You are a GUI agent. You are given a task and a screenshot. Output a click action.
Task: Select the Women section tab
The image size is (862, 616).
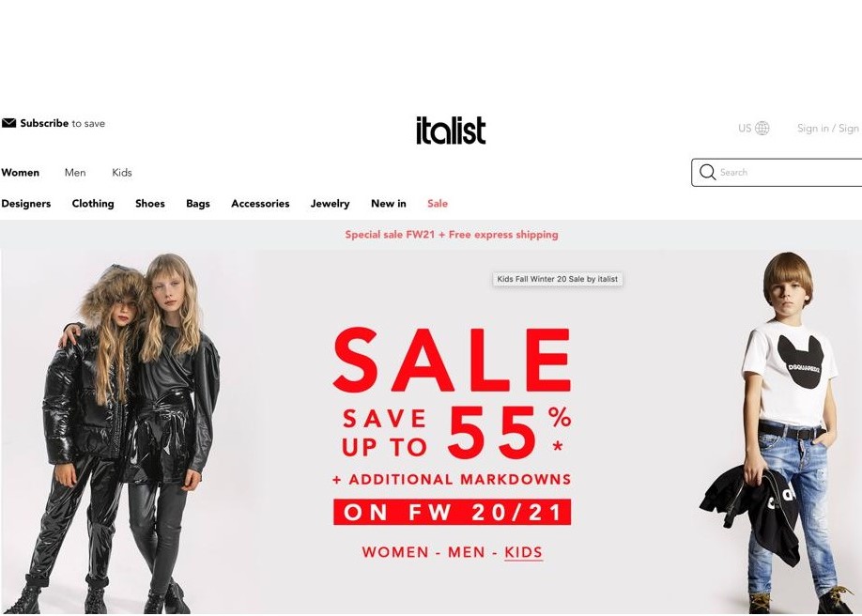21,173
